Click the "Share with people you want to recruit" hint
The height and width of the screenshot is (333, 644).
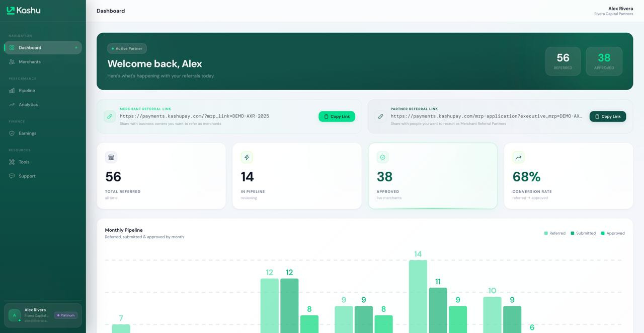[x=448, y=123]
